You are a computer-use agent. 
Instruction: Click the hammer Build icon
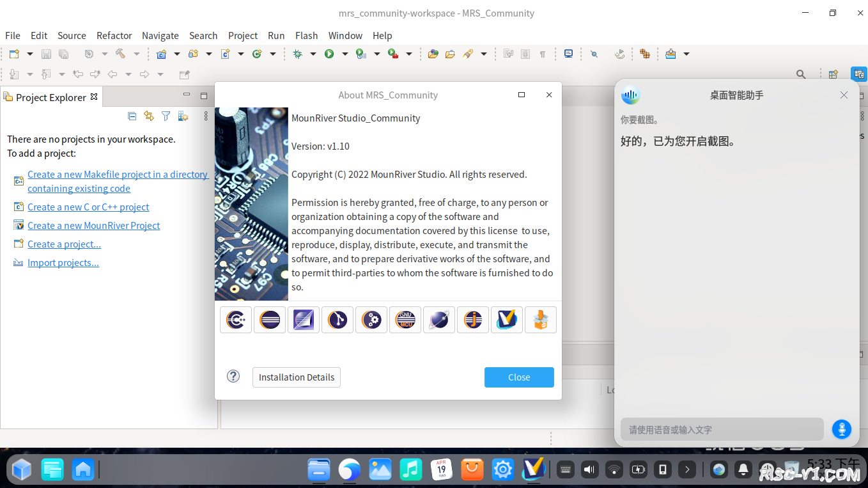120,54
